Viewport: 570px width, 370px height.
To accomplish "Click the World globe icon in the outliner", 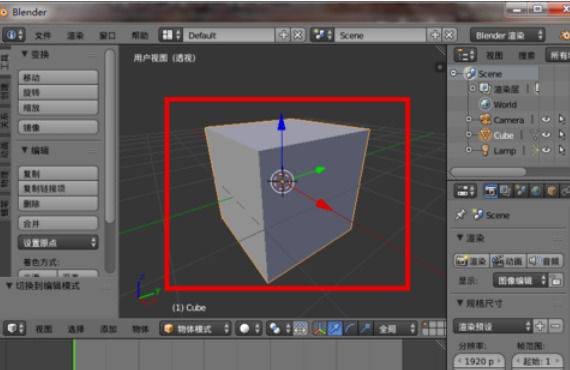I will (x=485, y=104).
